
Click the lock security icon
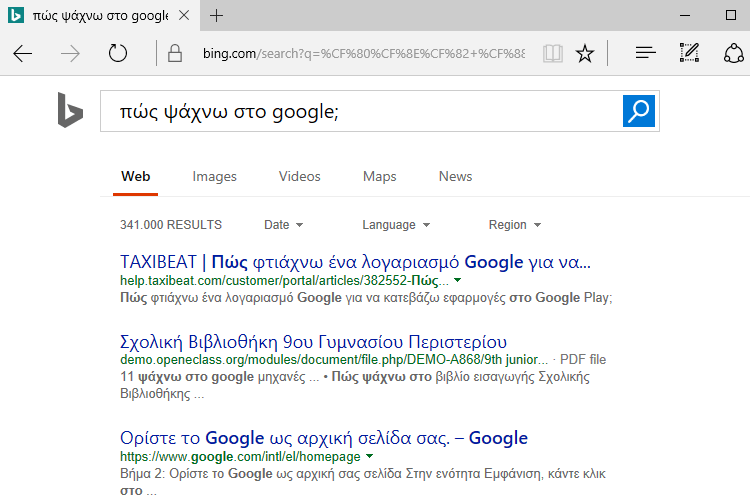(175, 53)
